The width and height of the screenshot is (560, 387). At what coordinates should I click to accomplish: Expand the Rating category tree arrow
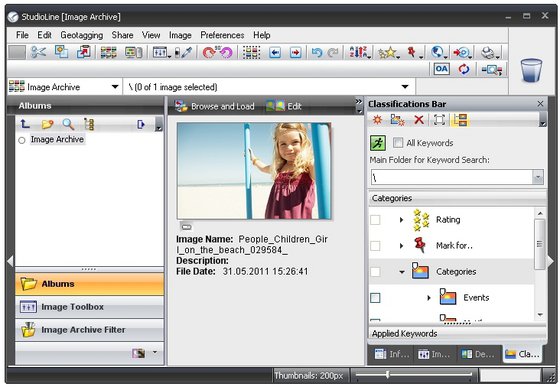(x=401, y=220)
